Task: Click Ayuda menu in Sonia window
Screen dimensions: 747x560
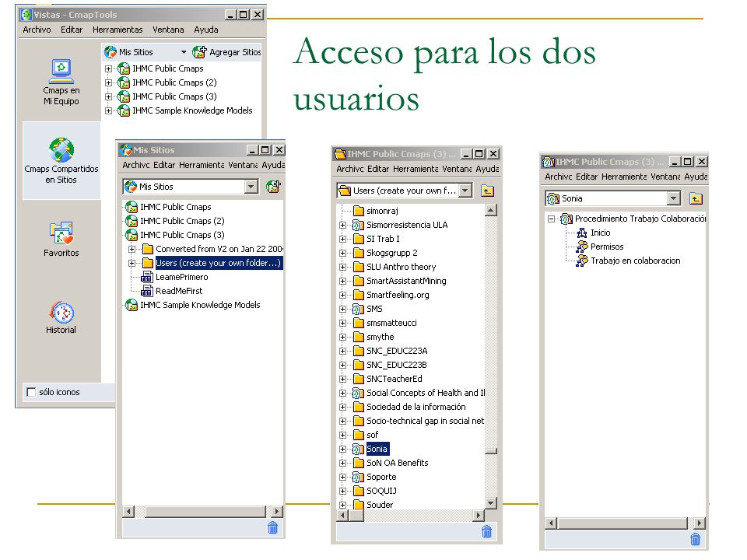Action: (696, 177)
